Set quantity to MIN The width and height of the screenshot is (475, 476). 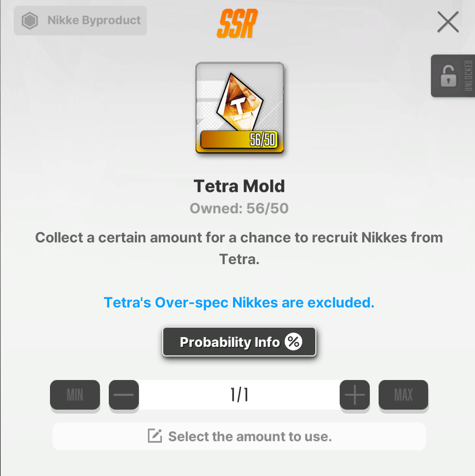click(x=75, y=395)
